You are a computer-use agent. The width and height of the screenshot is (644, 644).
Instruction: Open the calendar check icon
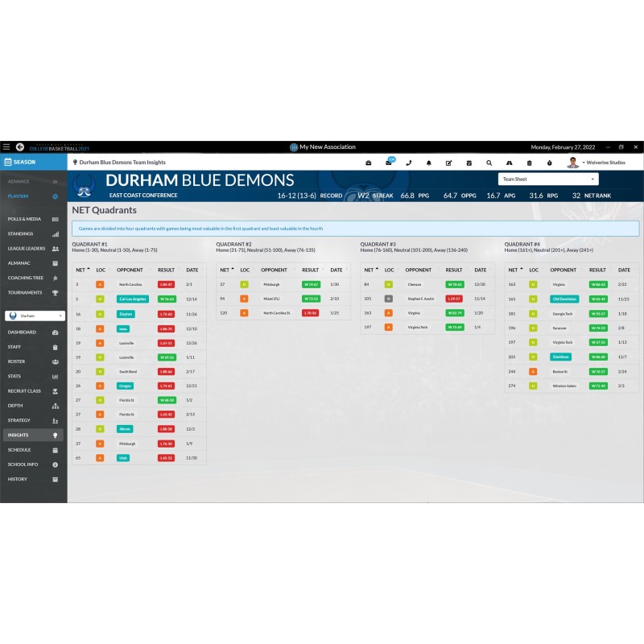click(x=469, y=163)
